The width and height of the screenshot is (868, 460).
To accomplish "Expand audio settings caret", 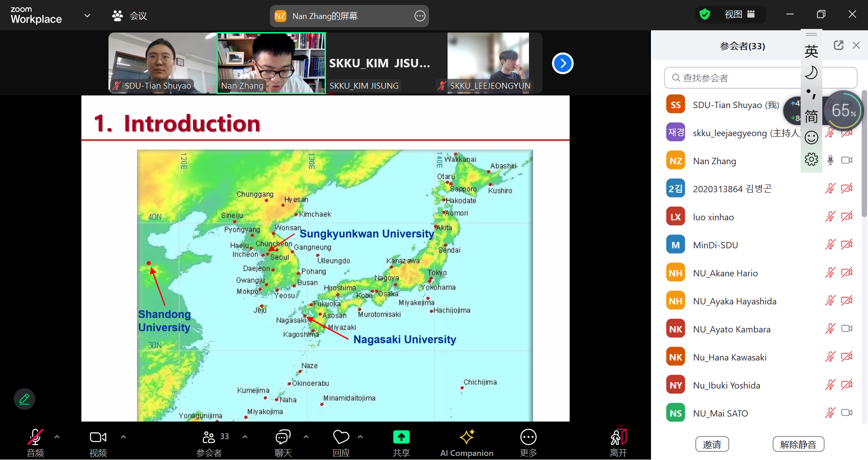I will (x=57, y=437).
